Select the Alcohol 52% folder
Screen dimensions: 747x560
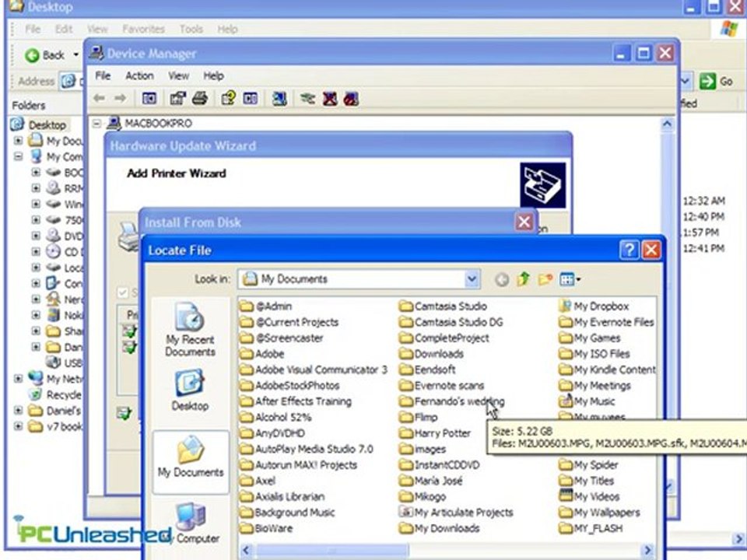pyautogui.click(x=275, y=417)
